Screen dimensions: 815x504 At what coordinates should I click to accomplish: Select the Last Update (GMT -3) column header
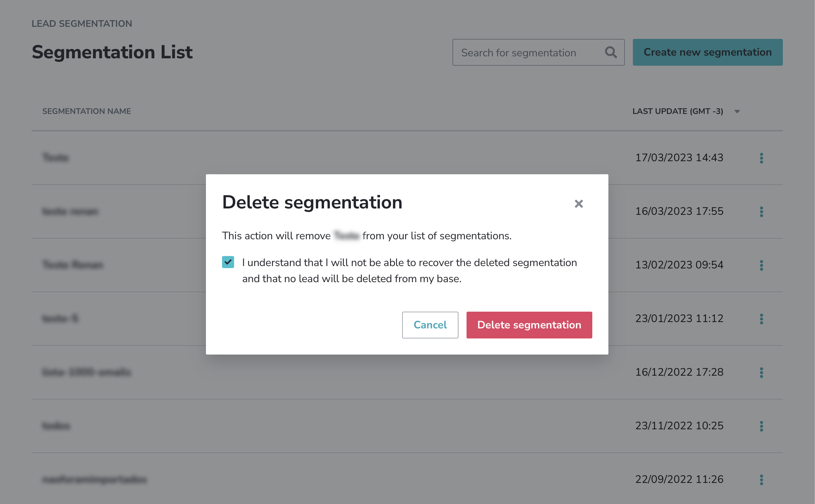(678, 111)
